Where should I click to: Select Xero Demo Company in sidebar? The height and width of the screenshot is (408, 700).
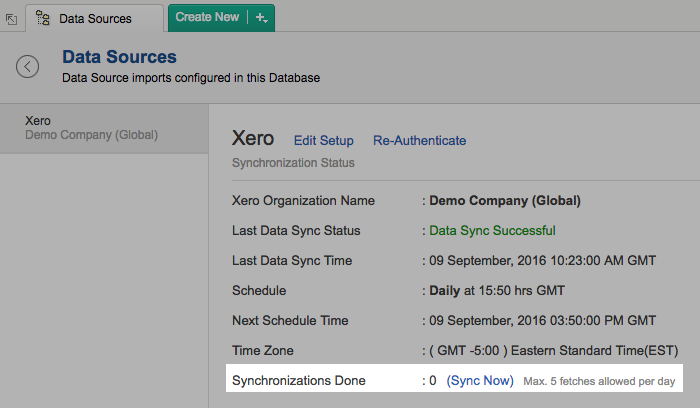(92, 128)
